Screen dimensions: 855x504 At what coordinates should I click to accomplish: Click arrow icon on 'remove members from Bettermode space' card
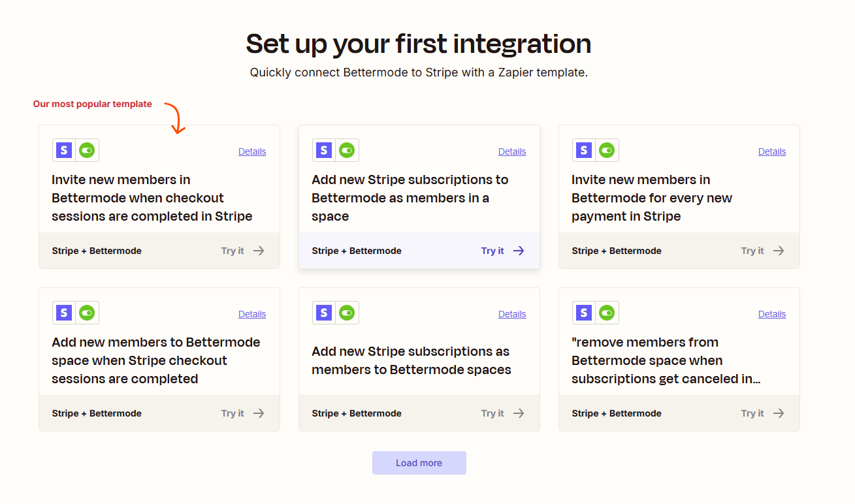pos(779,413)
